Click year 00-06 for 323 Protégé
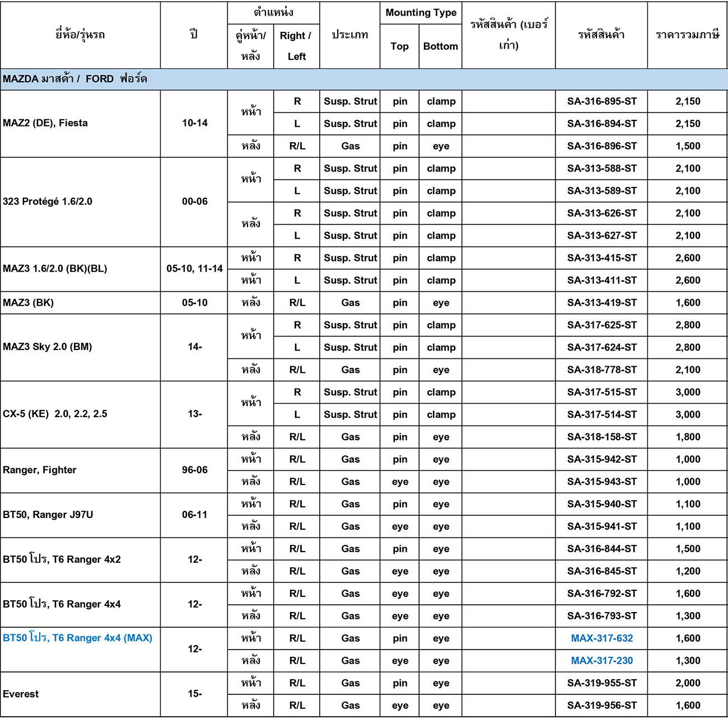 194,202
